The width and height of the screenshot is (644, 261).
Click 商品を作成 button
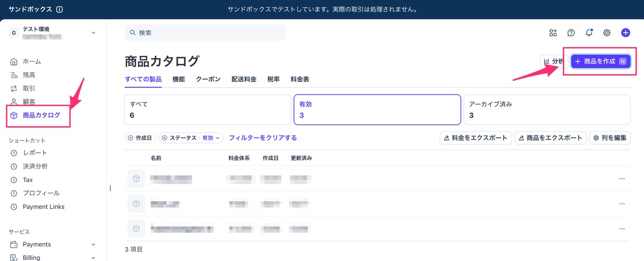click(x=601, y=62)
